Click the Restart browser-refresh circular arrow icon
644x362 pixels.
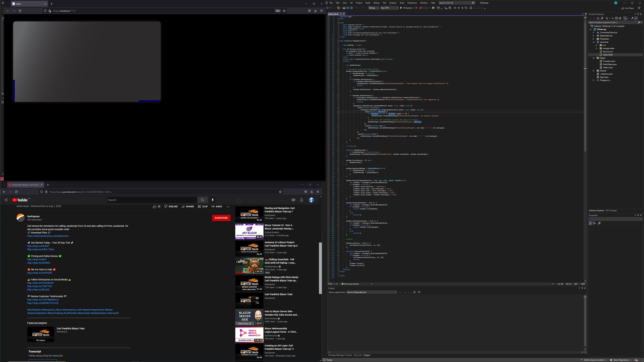pyautogui.click(x=426, y=8)
